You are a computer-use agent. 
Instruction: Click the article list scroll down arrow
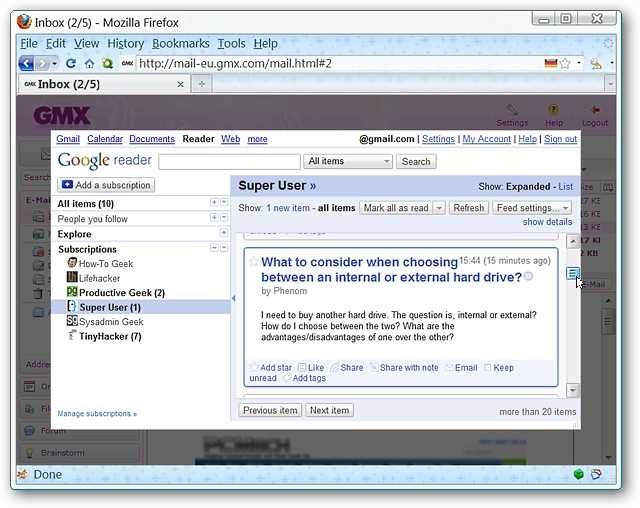(x=573, y=390)
